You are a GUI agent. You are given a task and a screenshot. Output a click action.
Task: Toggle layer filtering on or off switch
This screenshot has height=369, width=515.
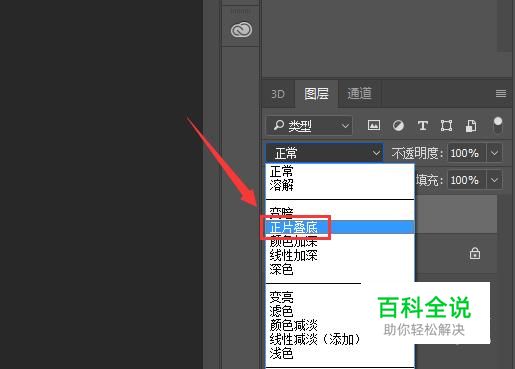(x=498, y=125)
